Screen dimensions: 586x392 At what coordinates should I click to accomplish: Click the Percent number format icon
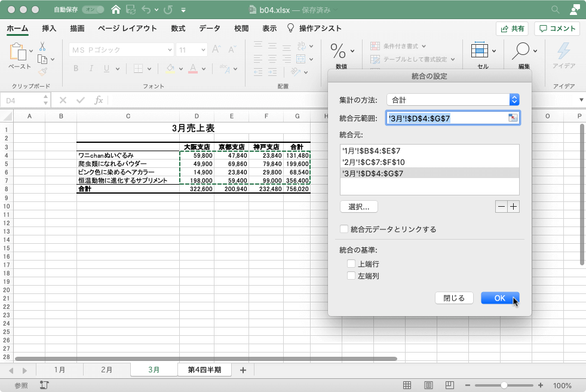click(x=338, y=51)
